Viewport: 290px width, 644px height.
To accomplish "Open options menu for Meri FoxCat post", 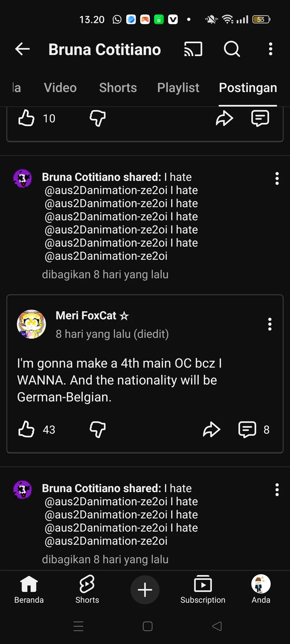I will coord(270,324).
